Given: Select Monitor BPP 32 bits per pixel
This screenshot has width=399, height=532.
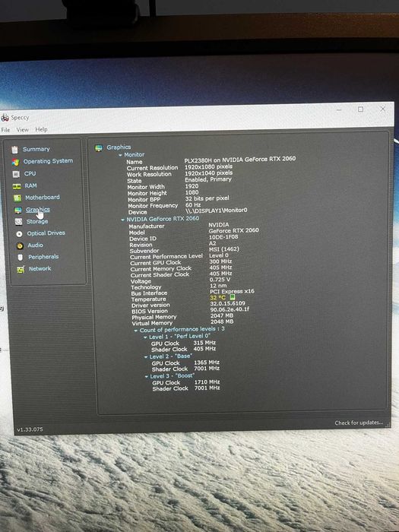Looking at the screenshot, I should 207,198.
